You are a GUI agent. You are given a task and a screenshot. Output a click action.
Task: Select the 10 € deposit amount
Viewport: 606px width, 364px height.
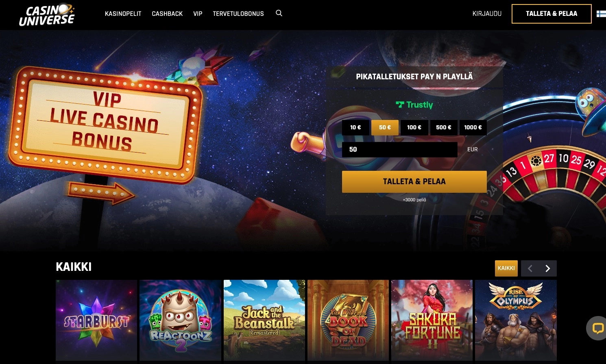pyautogui.click(x=355, y=127)
